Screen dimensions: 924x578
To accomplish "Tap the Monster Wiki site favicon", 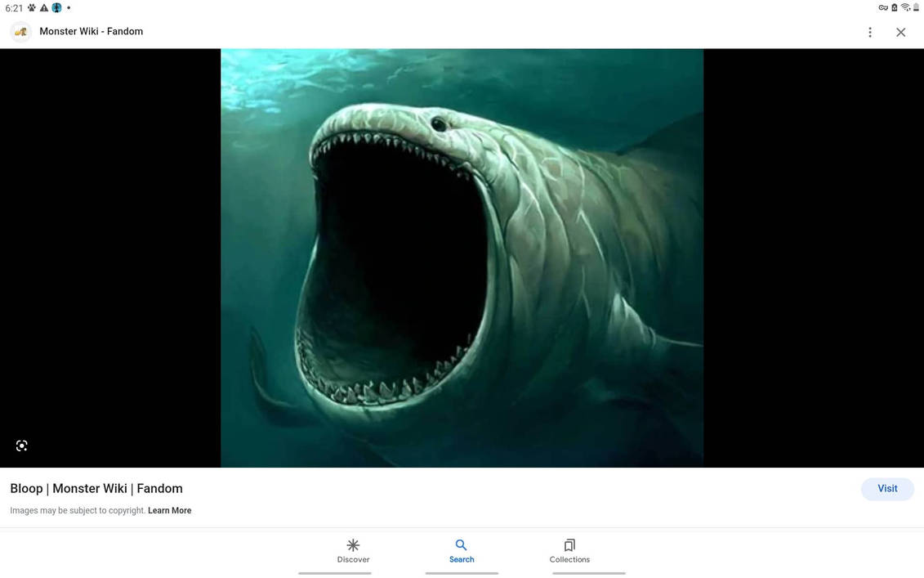I will (20, 32).
